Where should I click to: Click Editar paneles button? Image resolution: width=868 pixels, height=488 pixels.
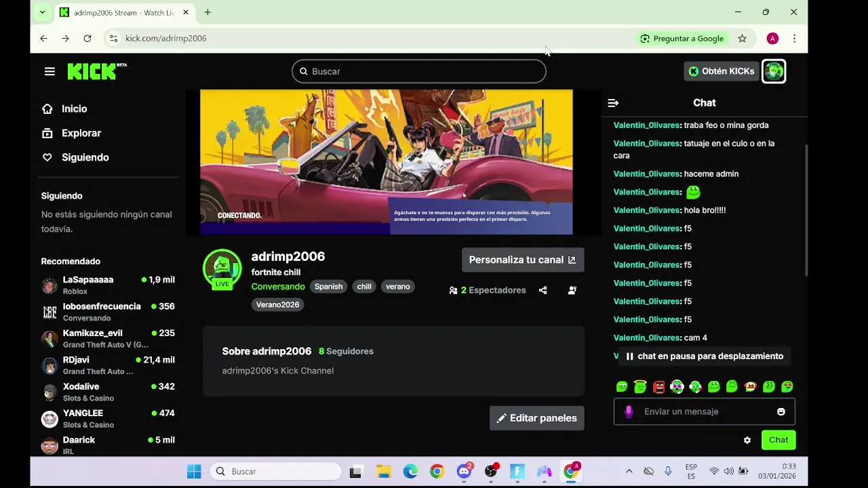537,418
